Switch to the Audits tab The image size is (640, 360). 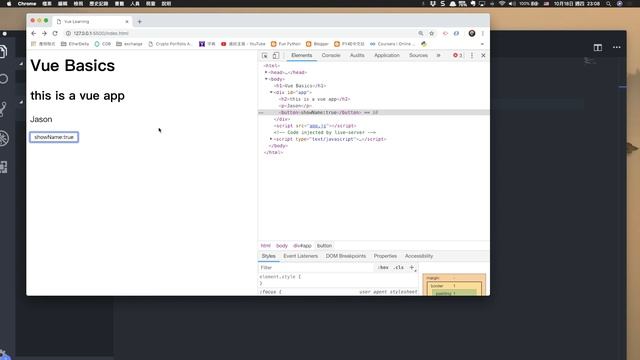(x=357, y=56)
